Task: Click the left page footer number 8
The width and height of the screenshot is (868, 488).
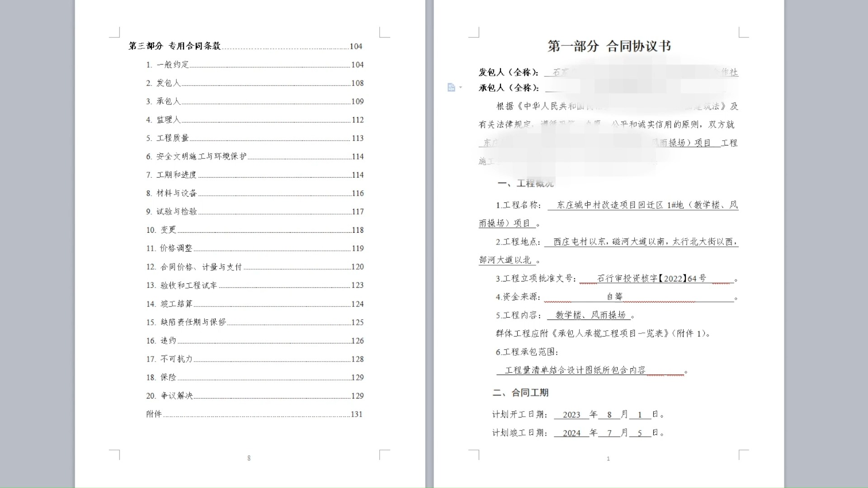Action: tap(249, 458)
